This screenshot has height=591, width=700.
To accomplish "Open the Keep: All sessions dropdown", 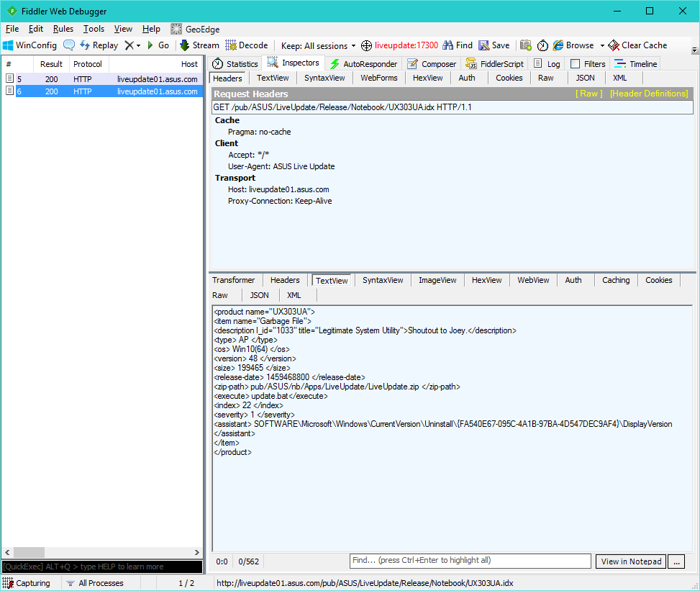I will coord(318,45).
